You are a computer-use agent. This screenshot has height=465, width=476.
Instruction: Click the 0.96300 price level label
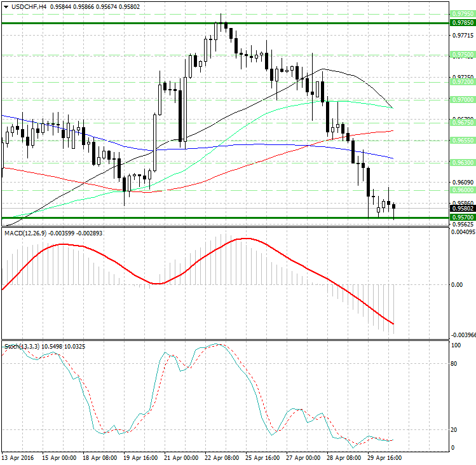tap(462, 163)
